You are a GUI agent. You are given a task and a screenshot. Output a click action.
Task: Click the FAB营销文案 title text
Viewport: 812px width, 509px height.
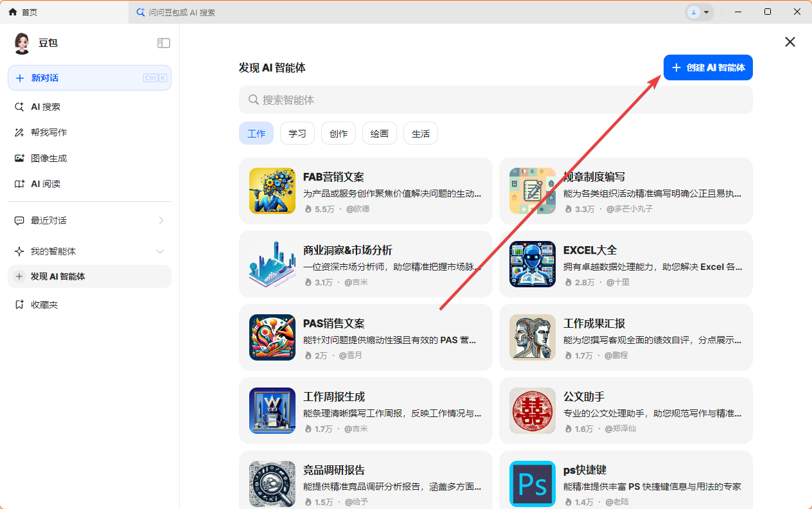tap(333, 177)
